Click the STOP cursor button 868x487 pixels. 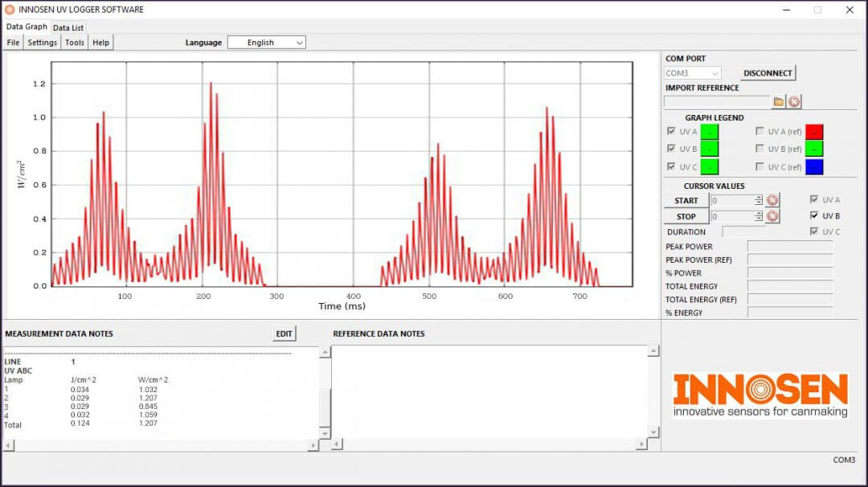[686, 216]
